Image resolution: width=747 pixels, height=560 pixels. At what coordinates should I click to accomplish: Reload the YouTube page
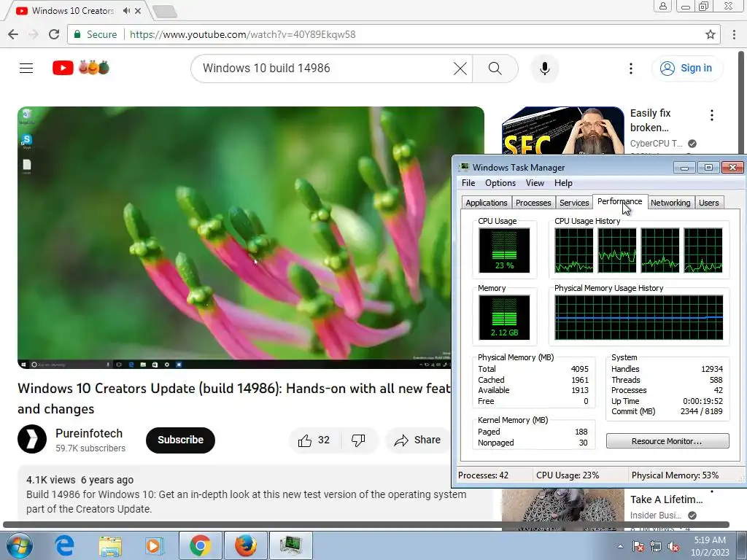tap(54, 34)
